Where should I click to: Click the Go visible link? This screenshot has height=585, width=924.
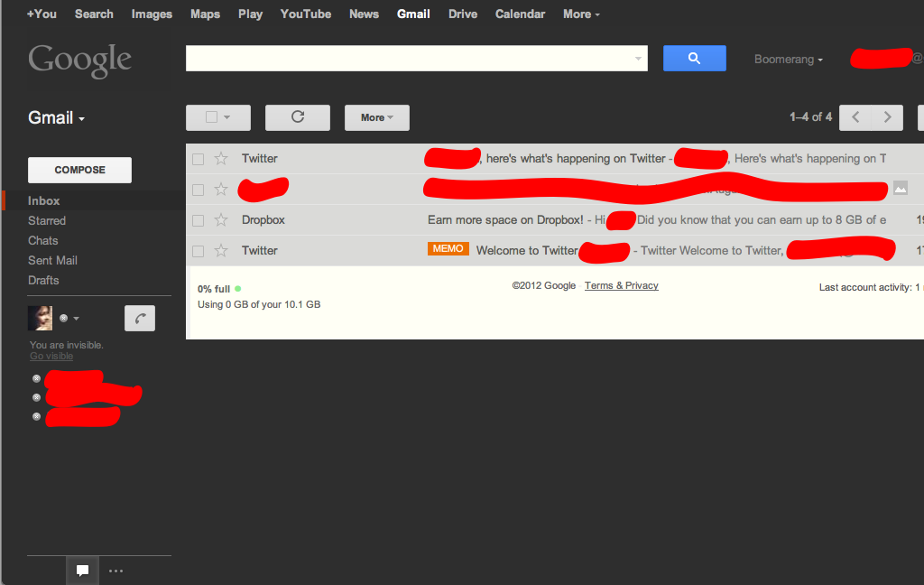tap(51, 357)
